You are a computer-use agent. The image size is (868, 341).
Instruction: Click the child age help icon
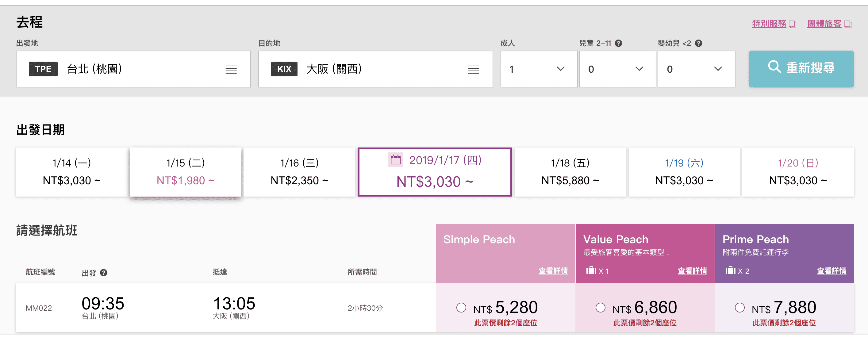tap(618, 43)
